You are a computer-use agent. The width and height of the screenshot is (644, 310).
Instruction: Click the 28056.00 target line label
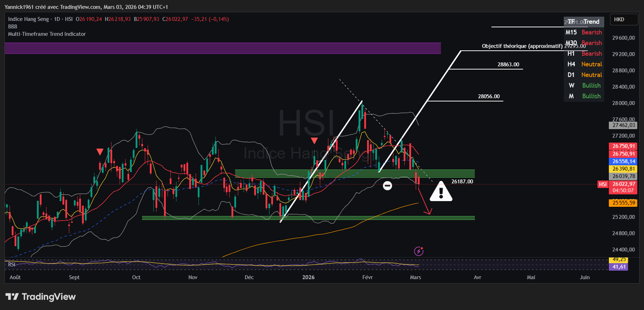point(489,96)
